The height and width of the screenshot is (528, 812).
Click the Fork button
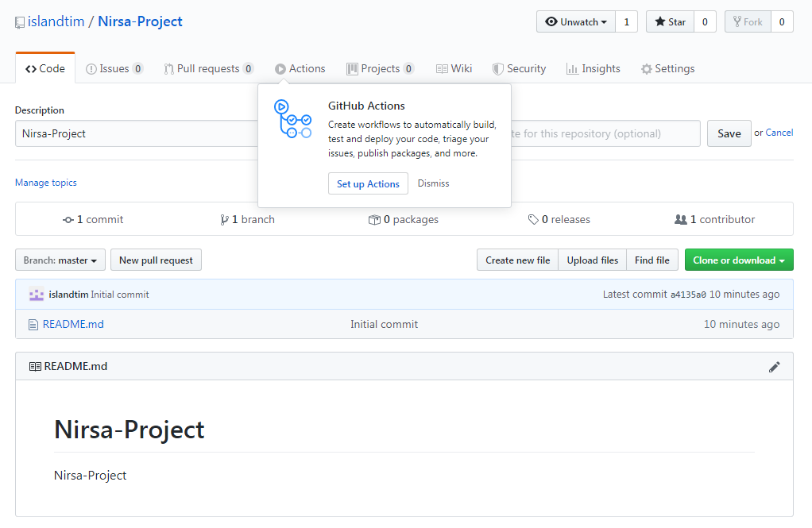pos(748,21)
